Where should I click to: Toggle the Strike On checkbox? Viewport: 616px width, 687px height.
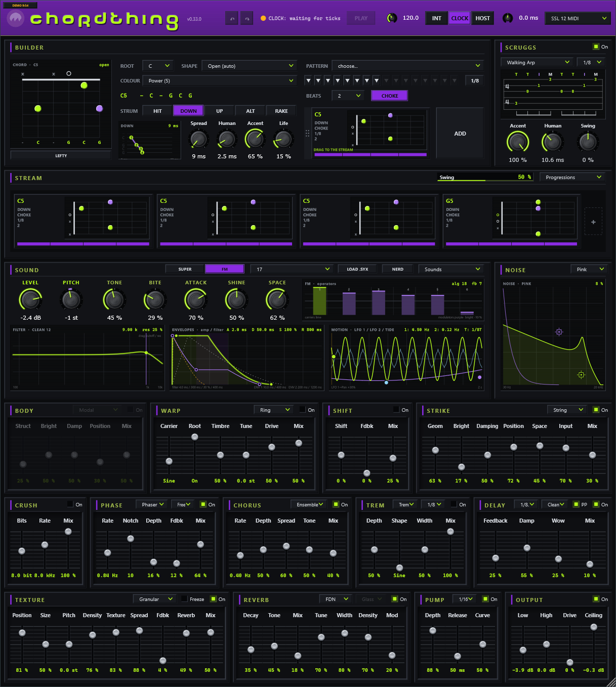(596, 410)
